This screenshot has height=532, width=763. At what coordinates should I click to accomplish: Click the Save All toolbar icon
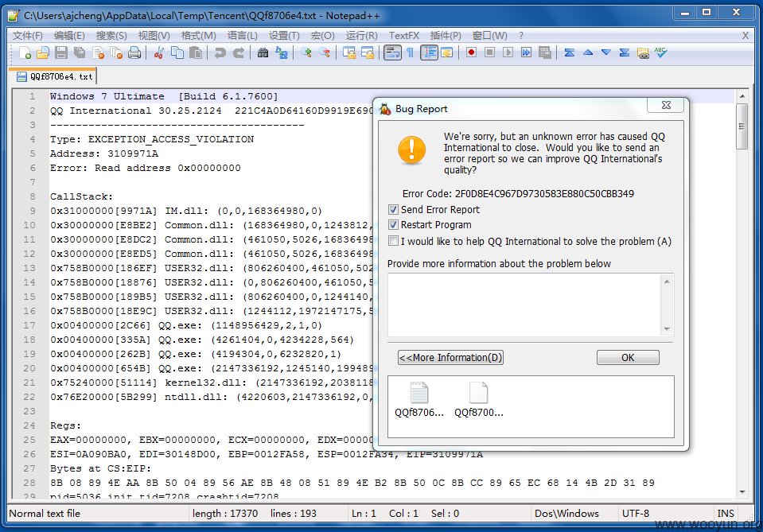coord(80,52)
